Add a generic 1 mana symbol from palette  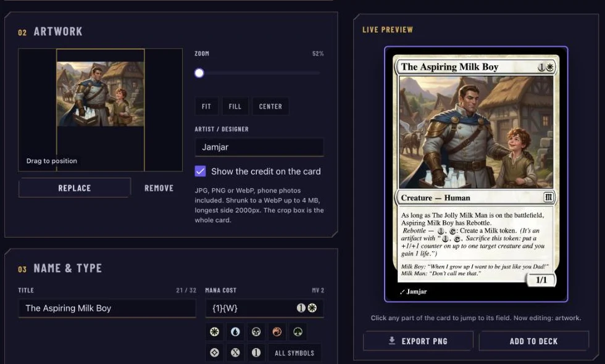tap(256, 352)
